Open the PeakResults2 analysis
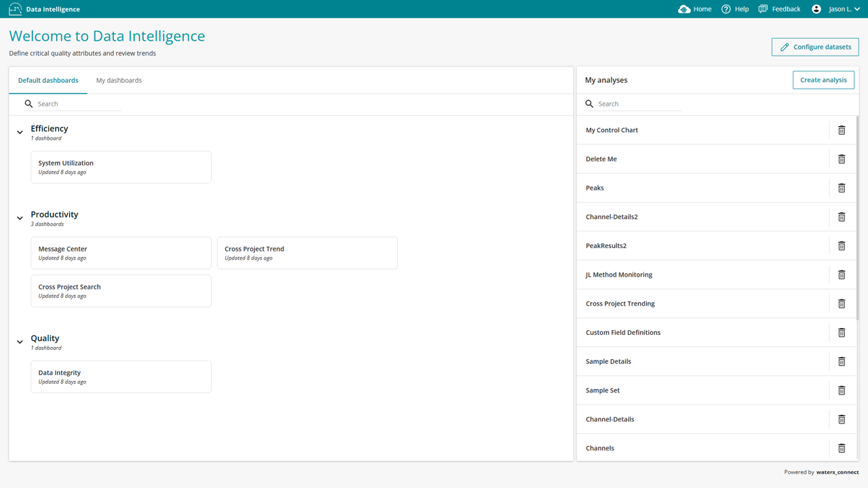Image resolution: width=868 pixels, height=488 pixels. pyautogui.click(x=703, y=246)
